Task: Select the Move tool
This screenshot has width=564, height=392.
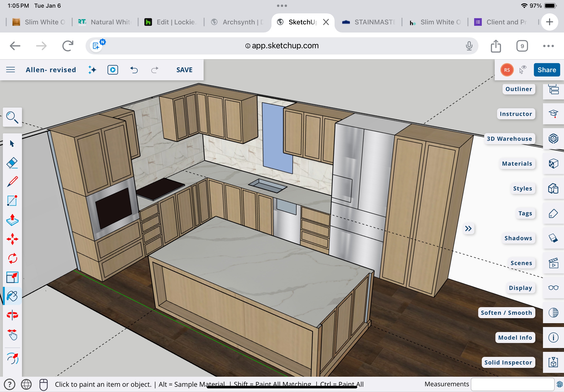Action: 12,239
